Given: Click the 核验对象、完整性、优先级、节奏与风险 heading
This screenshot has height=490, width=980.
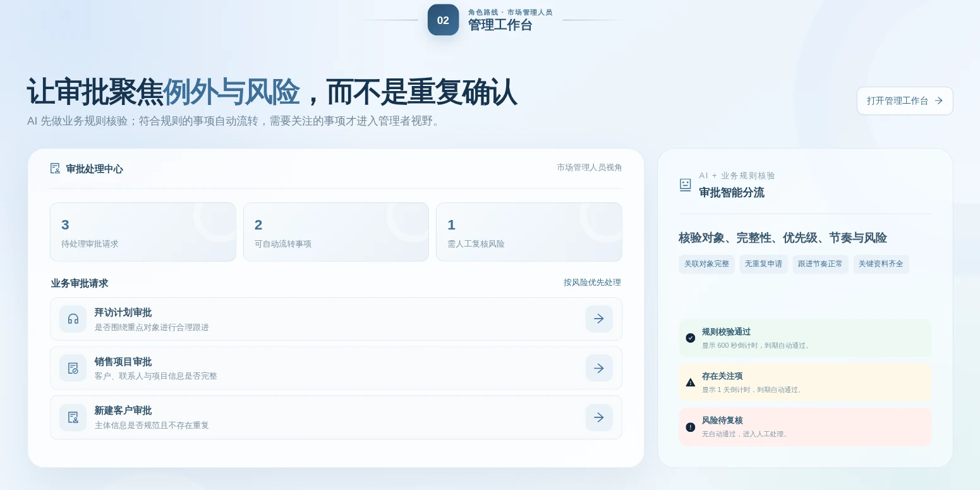Looking at the screenshot, I should [x=783, y=238].
